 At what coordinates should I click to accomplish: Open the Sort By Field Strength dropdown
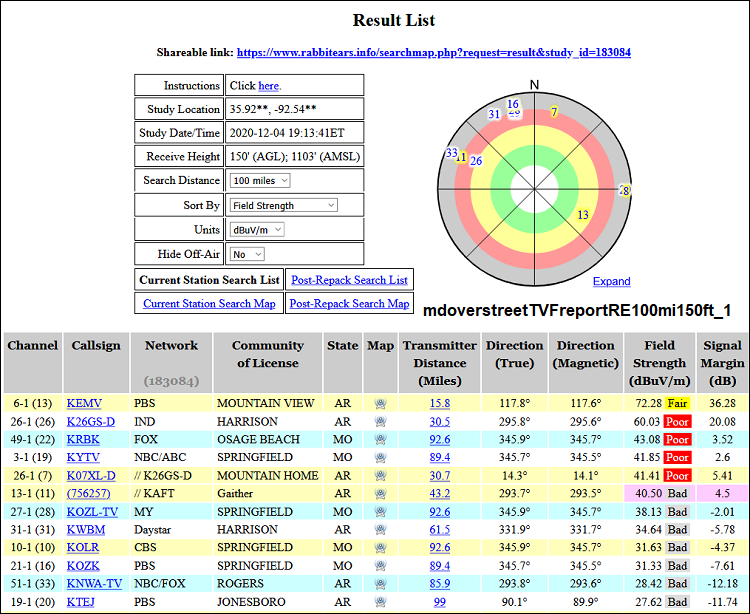click(x=283, y=205)
